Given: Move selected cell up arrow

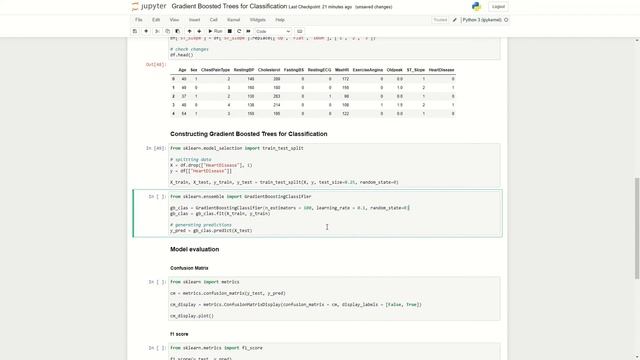Looking at the screenshot, I should (x=189, y=31).
